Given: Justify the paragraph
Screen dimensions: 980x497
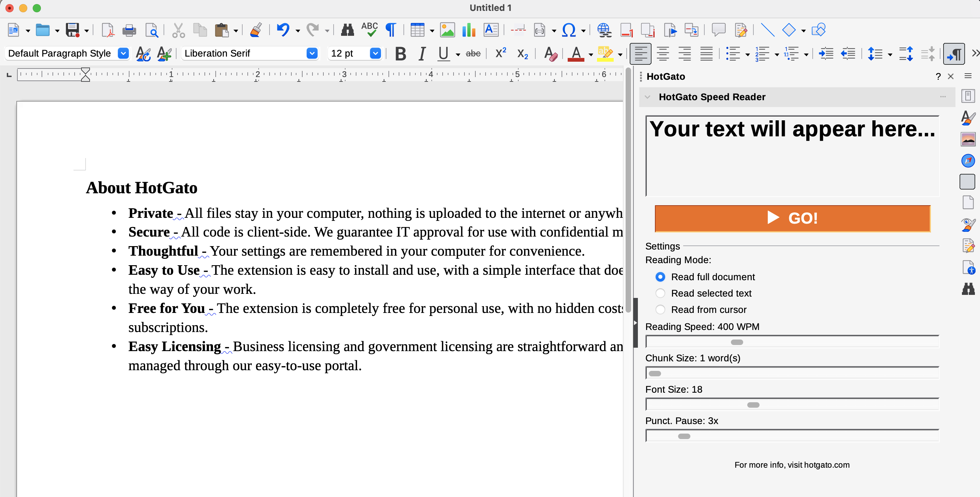Looking at the screenshot, I should [706, 54].
